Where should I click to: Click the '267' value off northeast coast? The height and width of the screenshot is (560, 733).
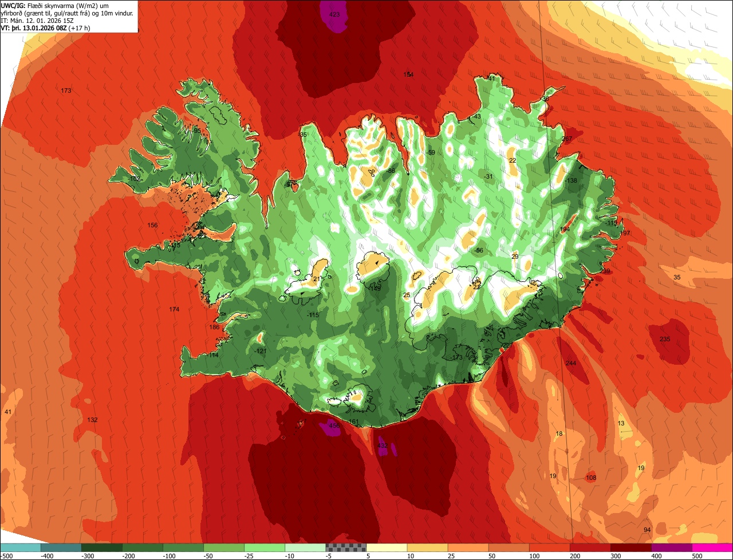(567, 139)
